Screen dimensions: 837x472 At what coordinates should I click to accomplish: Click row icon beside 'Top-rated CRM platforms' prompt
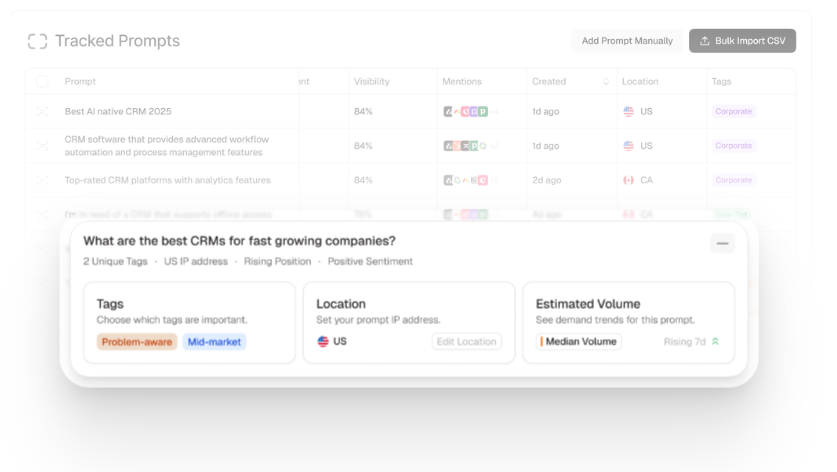tap(42, 180)
